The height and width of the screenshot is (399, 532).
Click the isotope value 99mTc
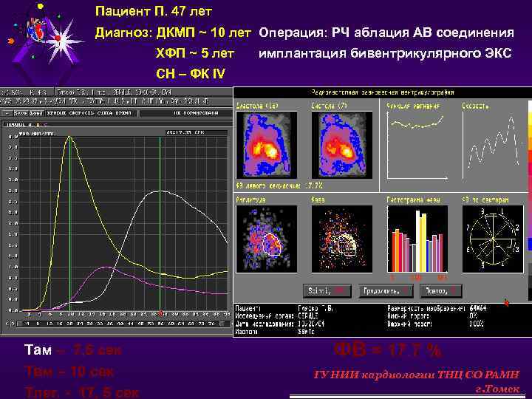[x=306, y=332]
